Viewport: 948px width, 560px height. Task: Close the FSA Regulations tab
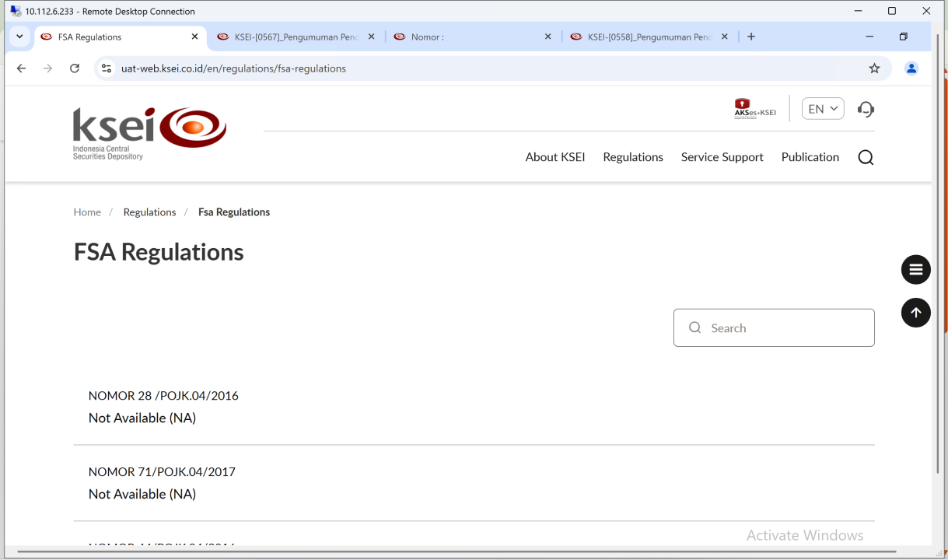[x=194, y=37]
